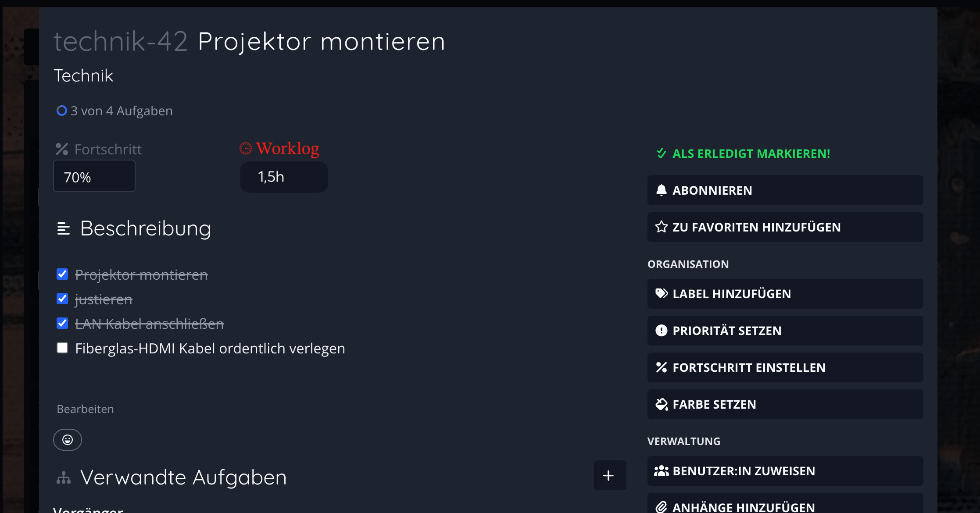980x513 pixels.
Task: Click the 'Bearbeiten' link under description
Action: coord(85,409)
